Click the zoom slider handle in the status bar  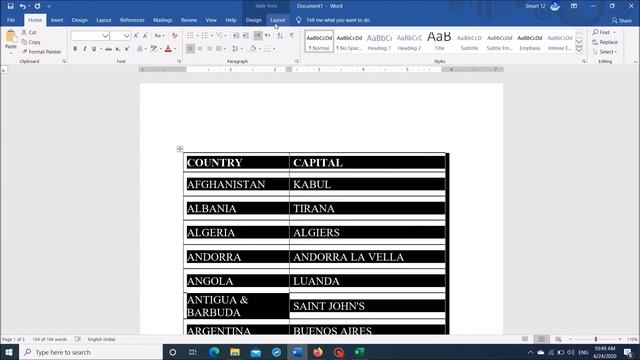pos(596,339)
